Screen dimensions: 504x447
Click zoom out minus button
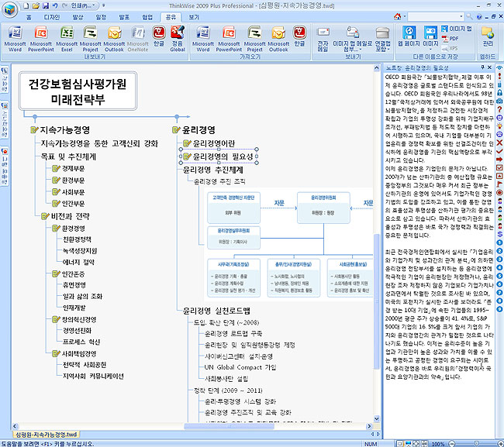(x=451, y=443)
